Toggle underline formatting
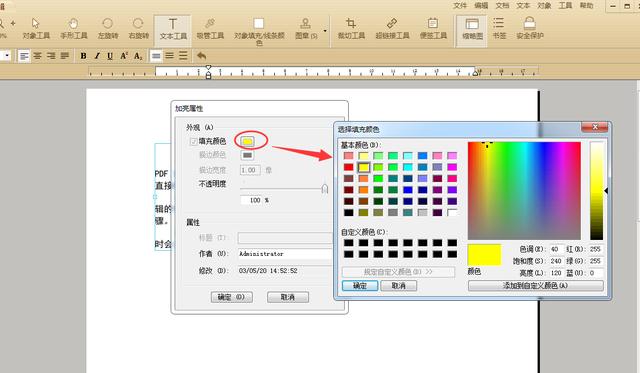 pos(110,56)
